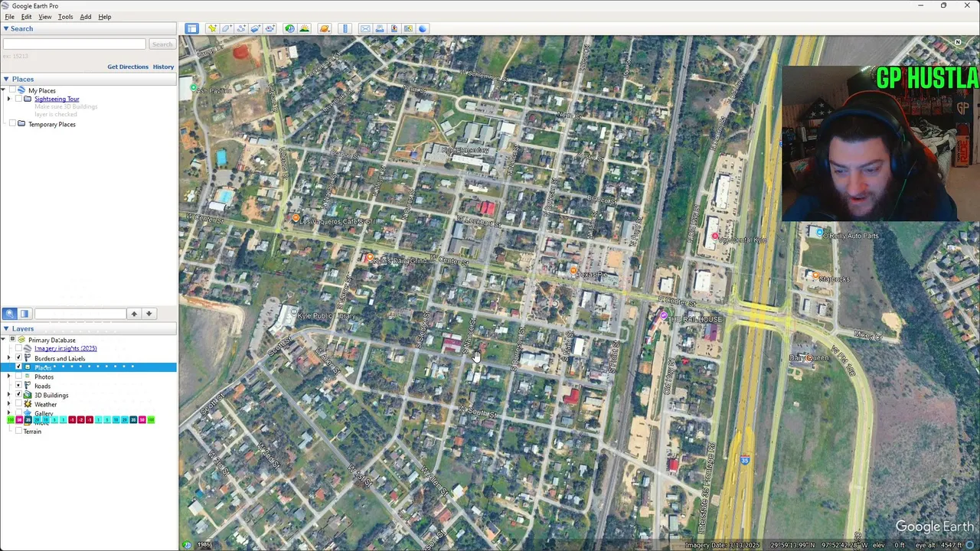Uncheck the Roads layer checkbox

pos(18,385)
